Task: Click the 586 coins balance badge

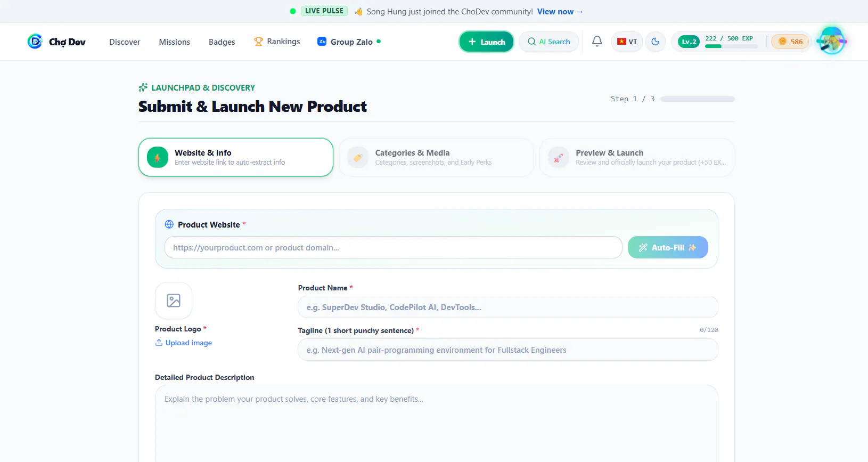Action: tap(790, 42)
